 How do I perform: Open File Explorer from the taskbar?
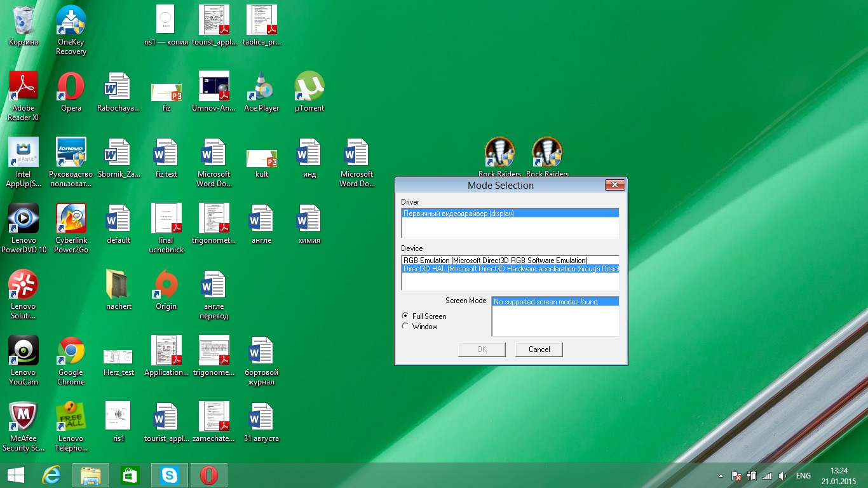coord(91,475)
